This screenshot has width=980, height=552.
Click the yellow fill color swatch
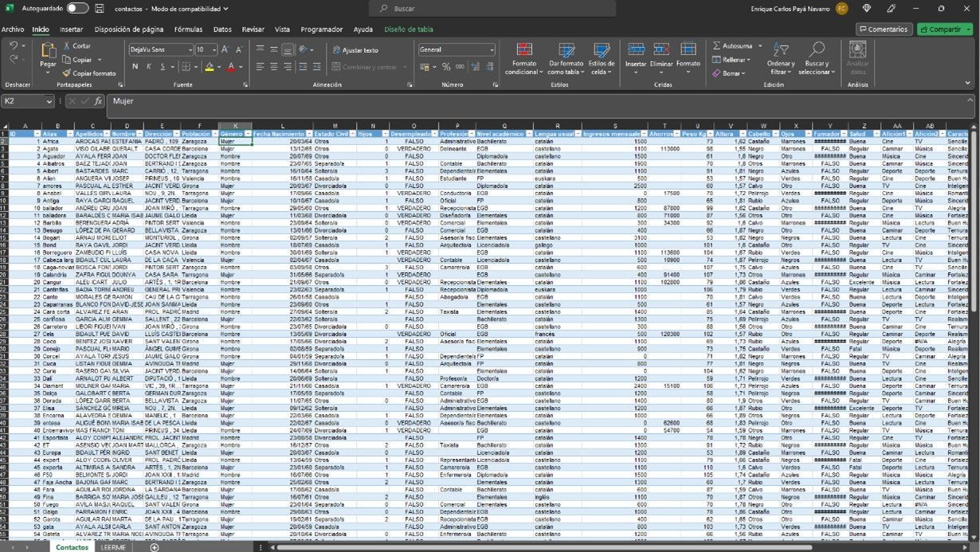click(209, 67)
